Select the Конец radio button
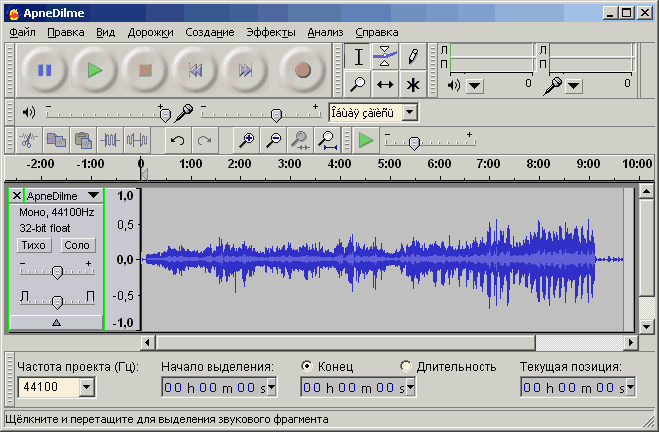The image size is (659, 432). point(307,366)
